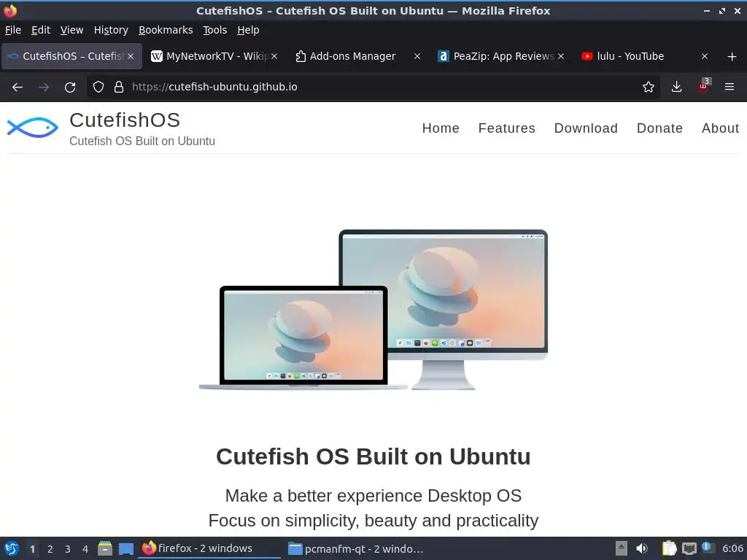Click the forward navigation arrow

[44, 87]
